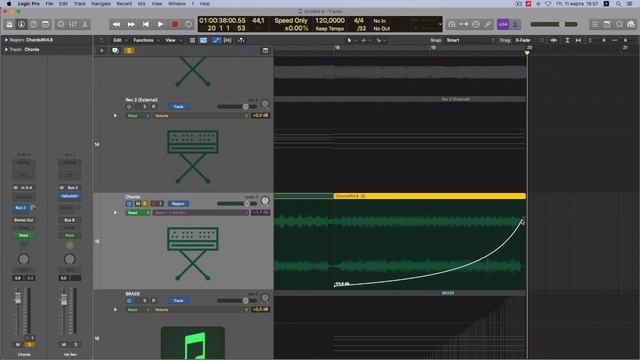Open Spotlight search in menu bar
This screenshot has width=640, height=360.
(x=618, y=4)
